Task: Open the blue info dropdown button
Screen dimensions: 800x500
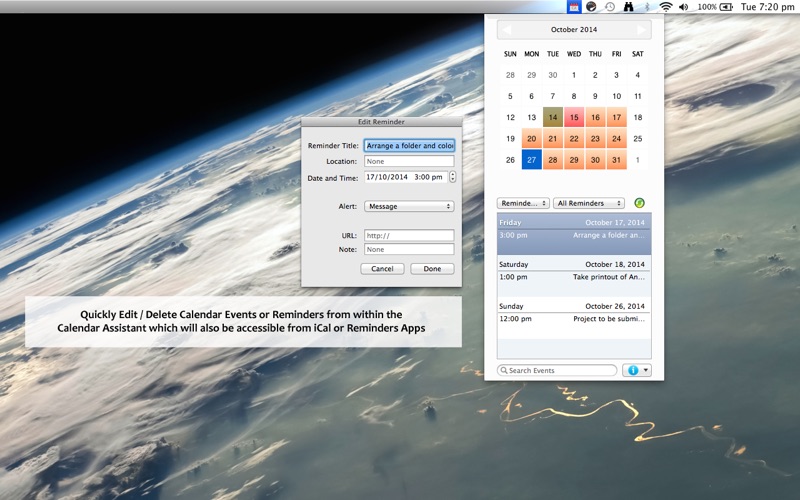Action: 637,370
